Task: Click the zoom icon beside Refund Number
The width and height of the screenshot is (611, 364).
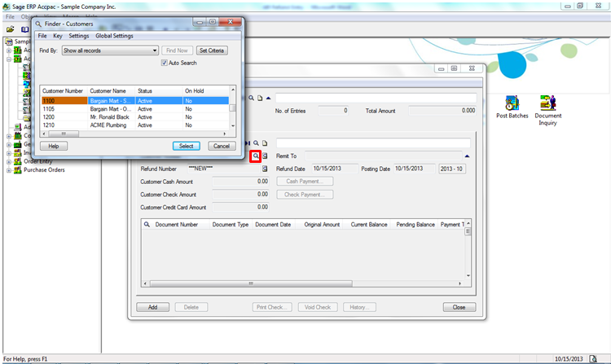Action: (266, 169)
